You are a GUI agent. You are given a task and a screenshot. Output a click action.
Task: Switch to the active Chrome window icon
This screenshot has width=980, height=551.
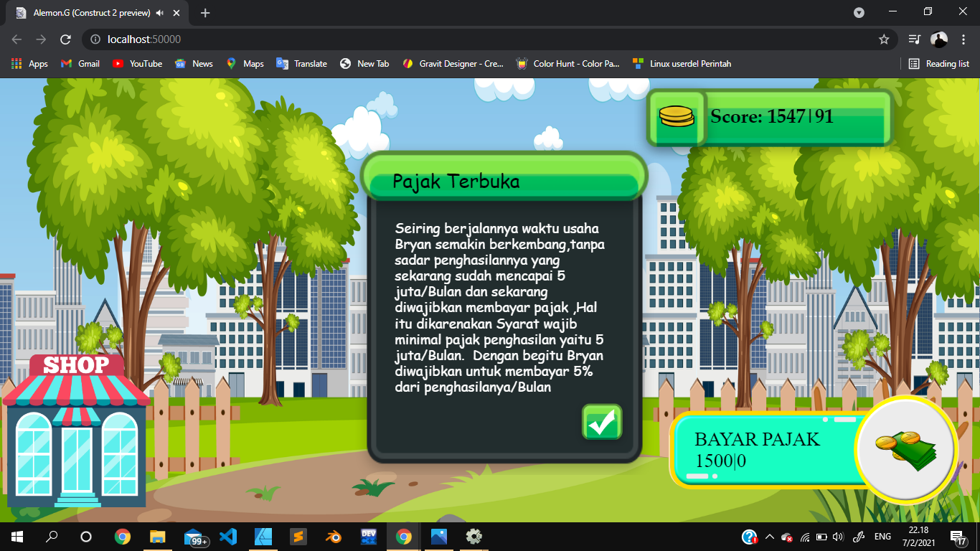404,537
